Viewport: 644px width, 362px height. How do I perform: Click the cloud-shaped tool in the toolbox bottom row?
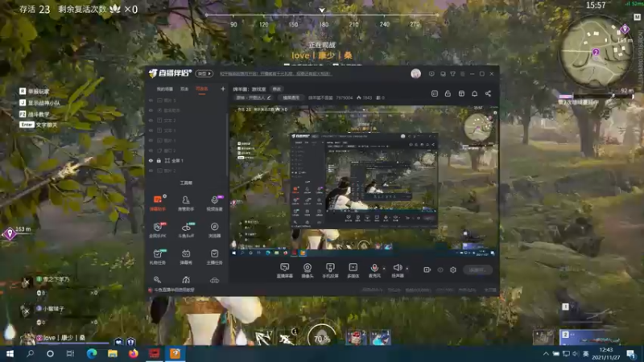[214, 280]
